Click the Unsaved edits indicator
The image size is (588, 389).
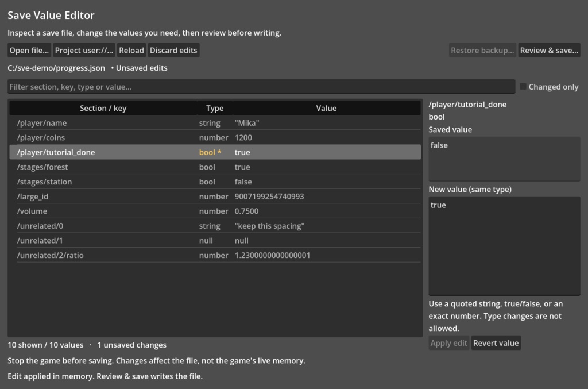click(x=139, y=68)
